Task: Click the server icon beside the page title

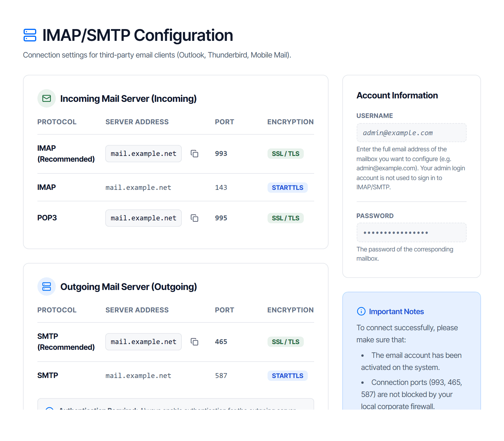Action: coord(30,35)
